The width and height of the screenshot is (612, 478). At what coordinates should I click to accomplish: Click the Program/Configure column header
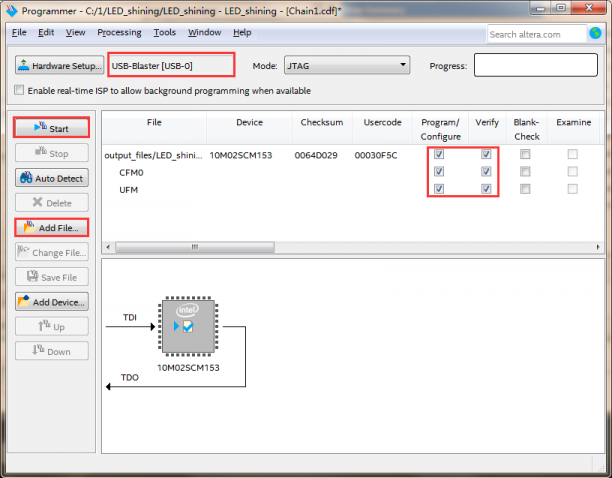pyautogui.click(x=441, y=129)
